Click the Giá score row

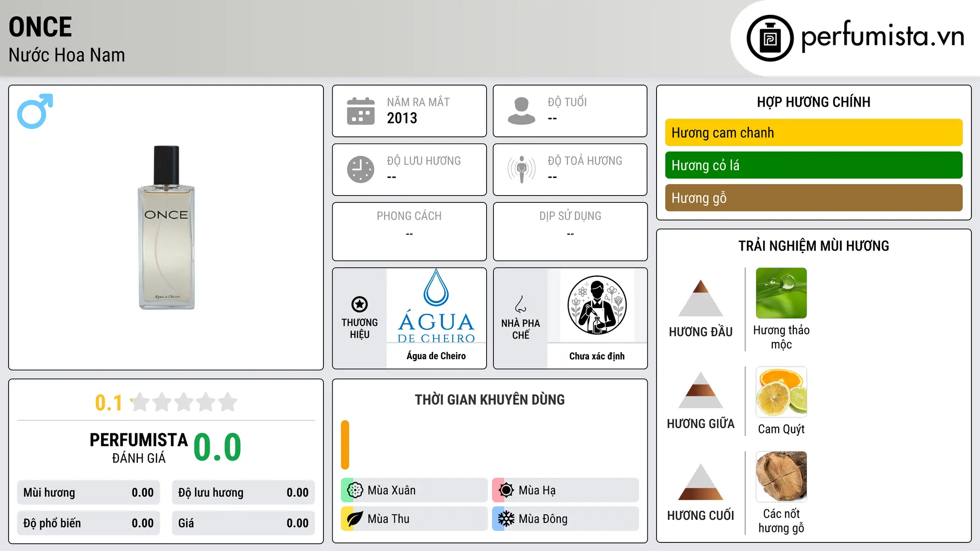pyautogui.click(x=243, y=523)
